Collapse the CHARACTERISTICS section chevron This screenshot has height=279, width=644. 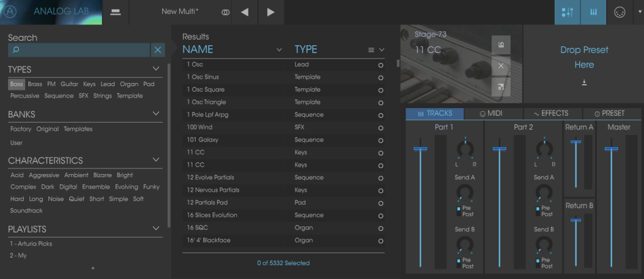156,159
